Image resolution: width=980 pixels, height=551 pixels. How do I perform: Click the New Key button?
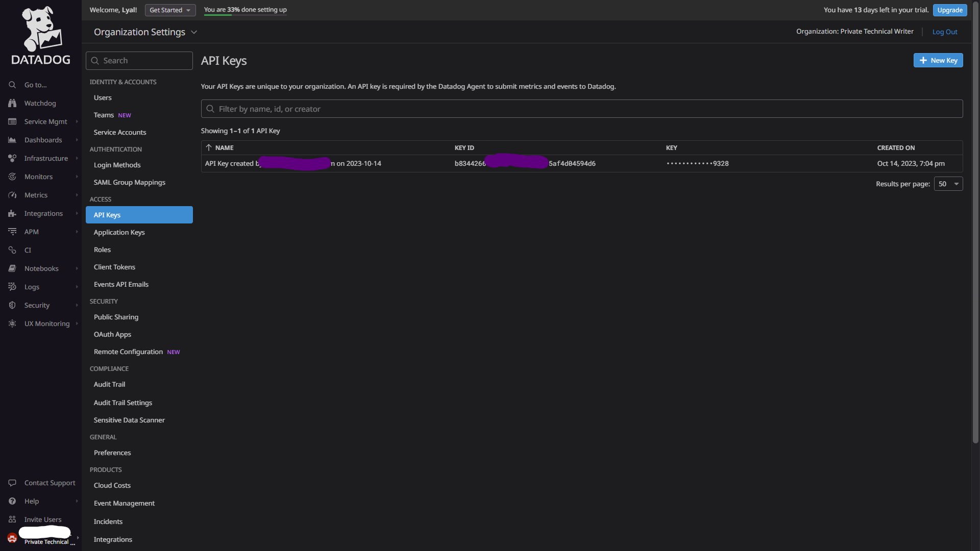(x=938, y=60)
